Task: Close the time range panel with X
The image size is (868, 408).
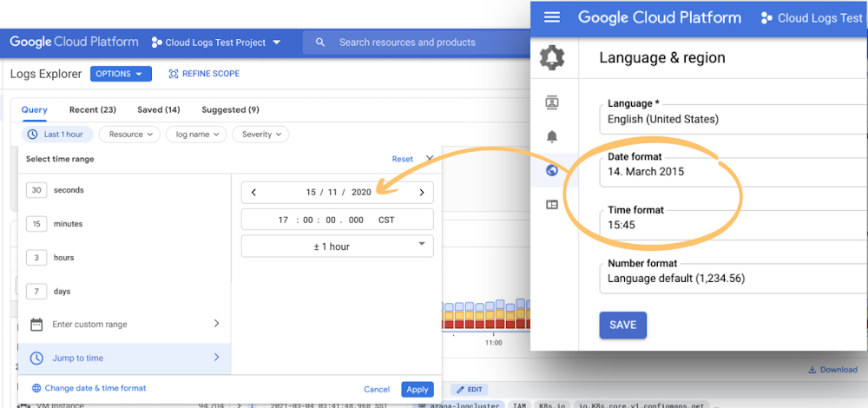Action: [430, 159]
